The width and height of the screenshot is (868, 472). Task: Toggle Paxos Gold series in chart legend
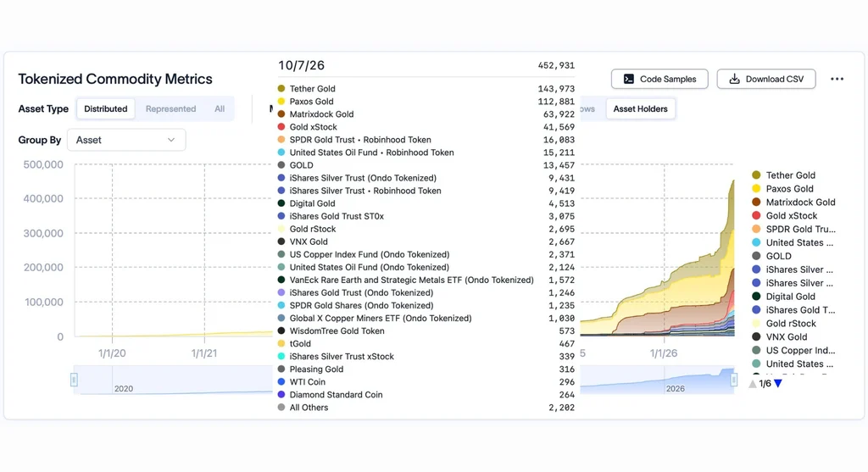[782, 189]
